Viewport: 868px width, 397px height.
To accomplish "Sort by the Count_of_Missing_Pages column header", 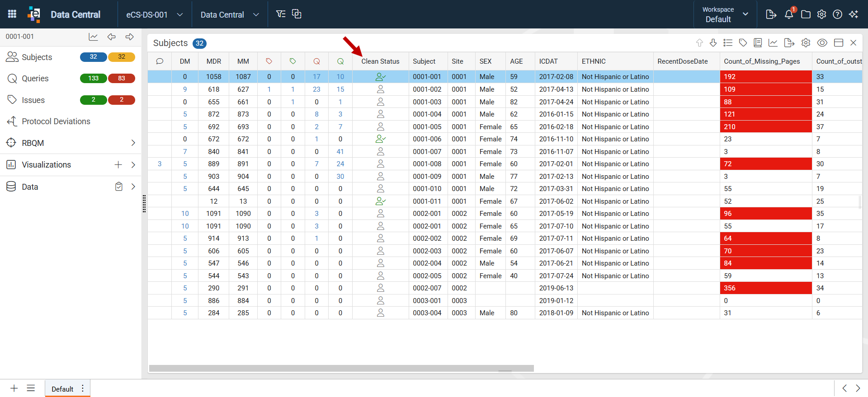I will pyautogui.click(x=762, y=61).
